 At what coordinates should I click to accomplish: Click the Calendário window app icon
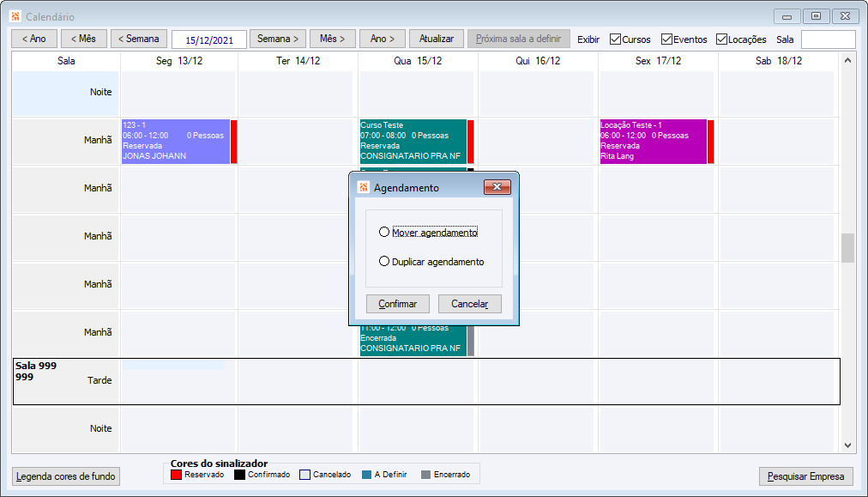click(15, 16)
